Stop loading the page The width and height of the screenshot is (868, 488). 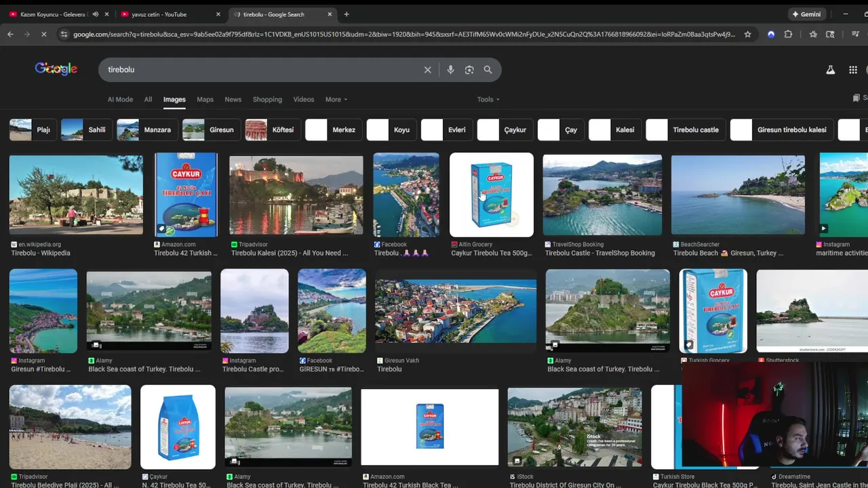coord(43,34)
